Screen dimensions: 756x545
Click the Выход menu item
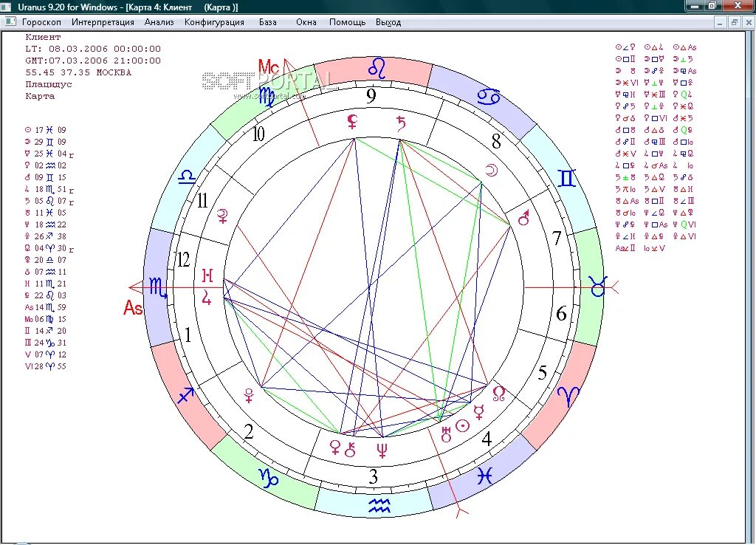pyautogui.click(x=388, y=22)
